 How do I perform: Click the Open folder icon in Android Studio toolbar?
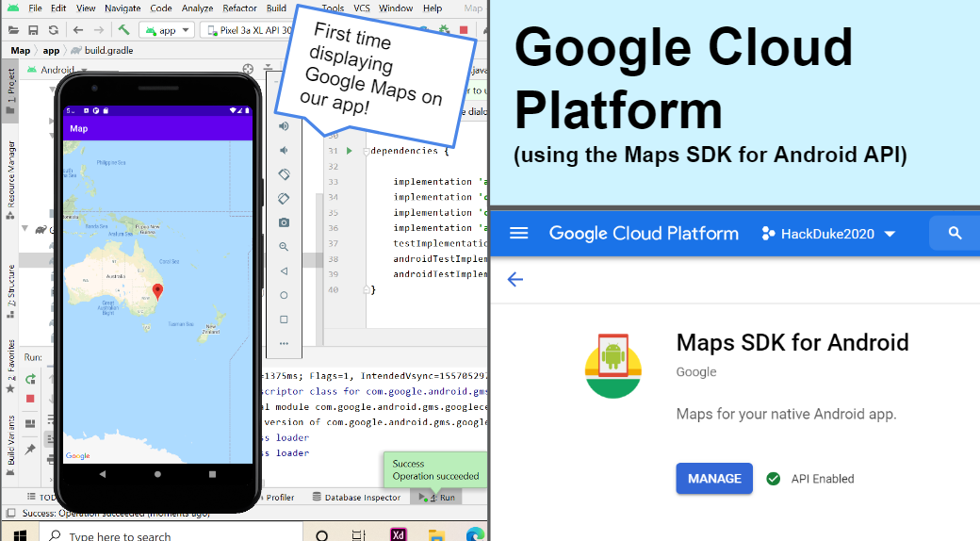13,30
